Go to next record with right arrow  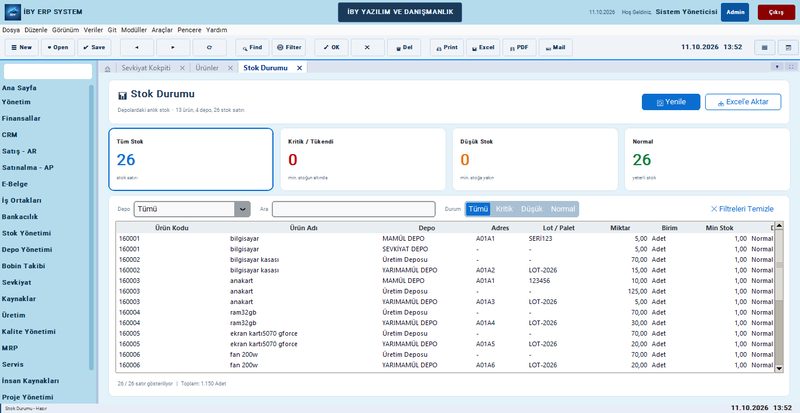pyautogui.click(x=173, y=47)
